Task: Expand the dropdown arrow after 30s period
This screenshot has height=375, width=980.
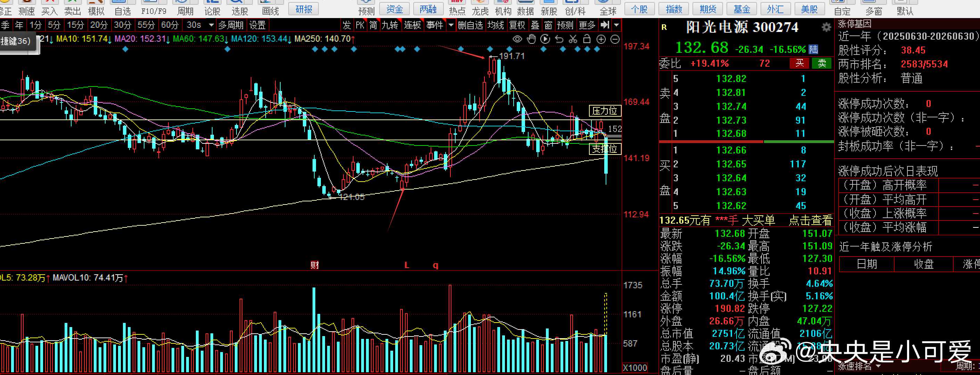Action: (x=211, y=25)
